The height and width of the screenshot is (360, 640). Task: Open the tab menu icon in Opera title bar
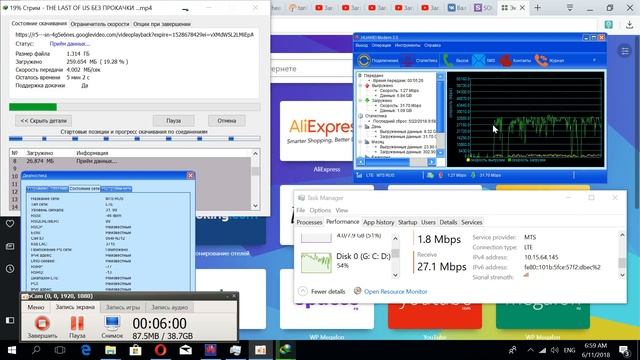tap(570, 8)
